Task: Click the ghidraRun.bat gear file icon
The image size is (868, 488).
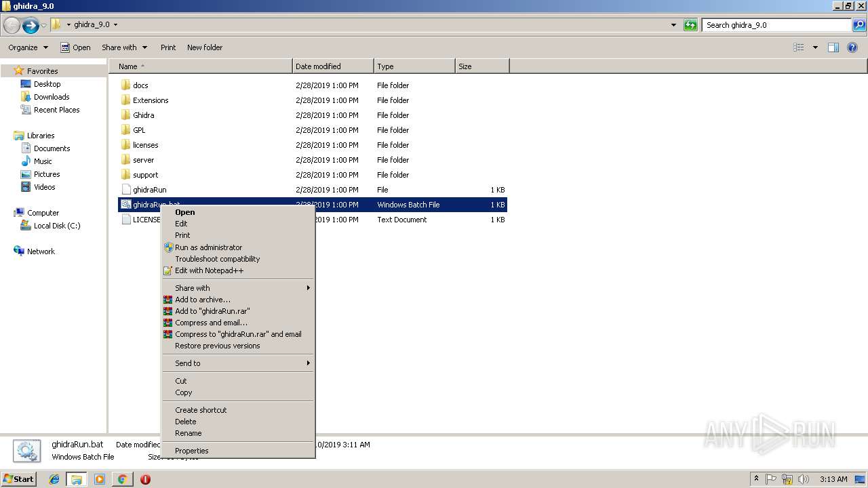Action: [125, 205]
